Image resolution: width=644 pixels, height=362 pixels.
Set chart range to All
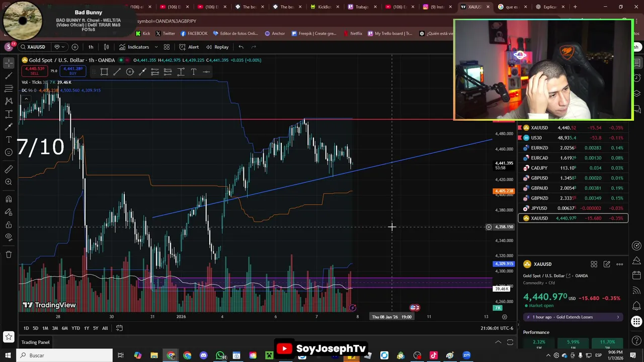click(105, 328)
